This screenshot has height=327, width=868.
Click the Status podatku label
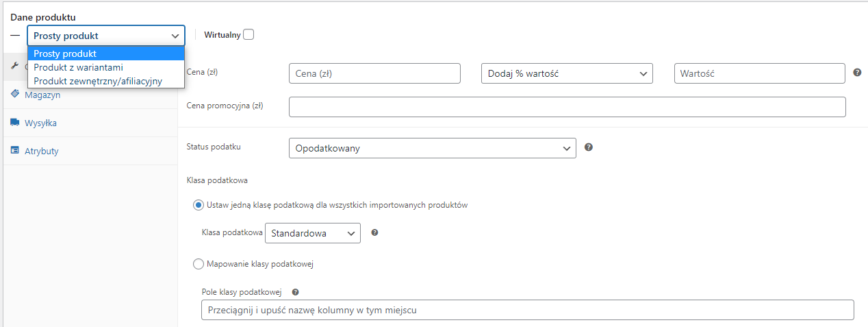pos(214,147)
